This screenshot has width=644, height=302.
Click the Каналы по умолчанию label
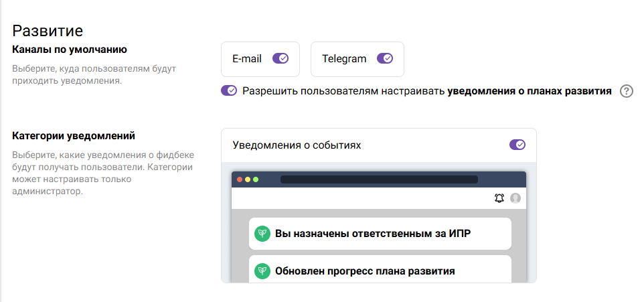click(x=70, y=49)
